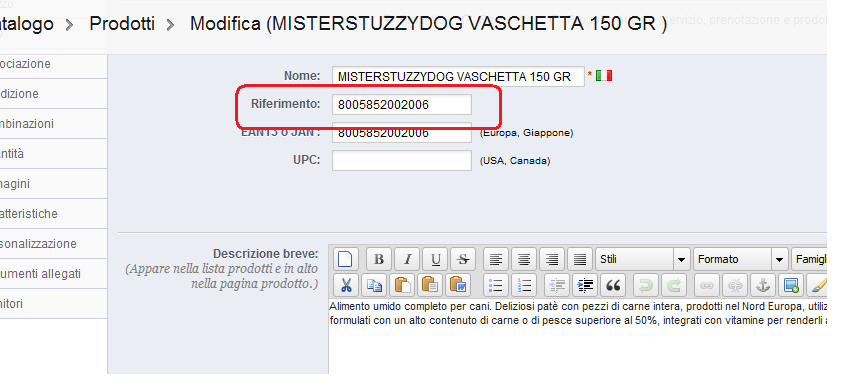
Task: Click the new document icon
Action: [346, 260]
